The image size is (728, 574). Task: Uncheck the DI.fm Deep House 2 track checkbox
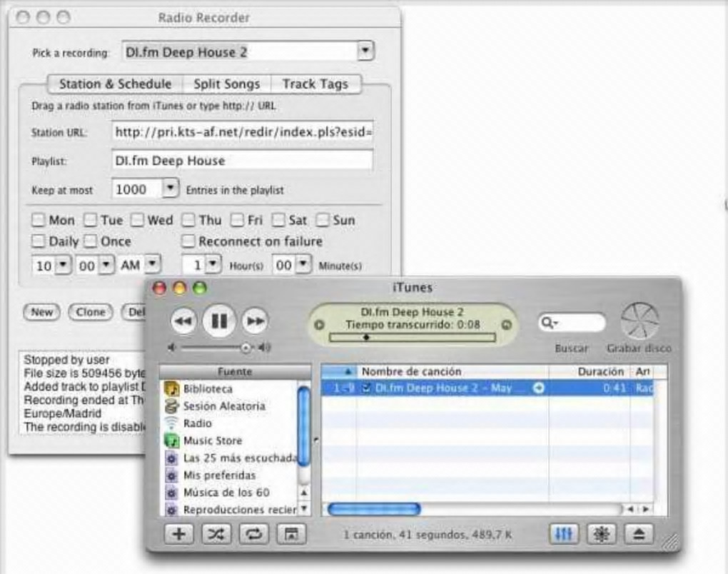point(366,388)
